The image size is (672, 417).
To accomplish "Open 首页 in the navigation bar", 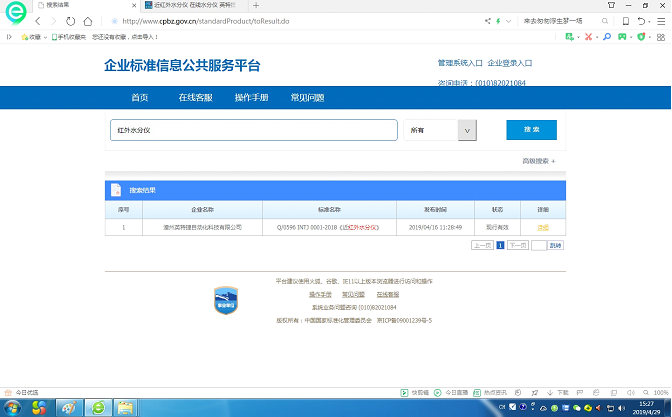I will pos(139,98).
